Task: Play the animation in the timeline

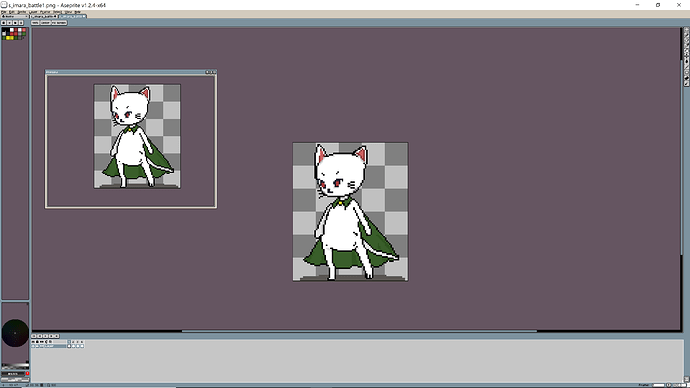Action: 45,336
